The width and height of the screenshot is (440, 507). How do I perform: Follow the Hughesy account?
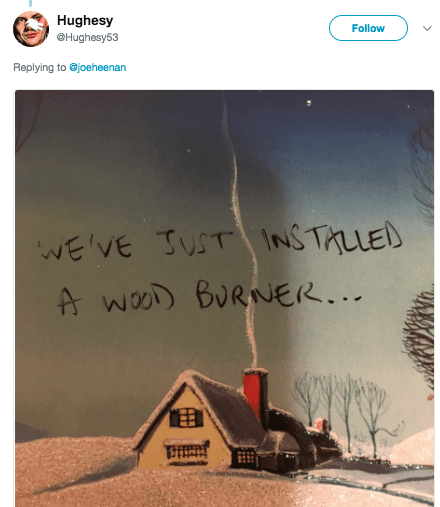(x=368, y=28)
